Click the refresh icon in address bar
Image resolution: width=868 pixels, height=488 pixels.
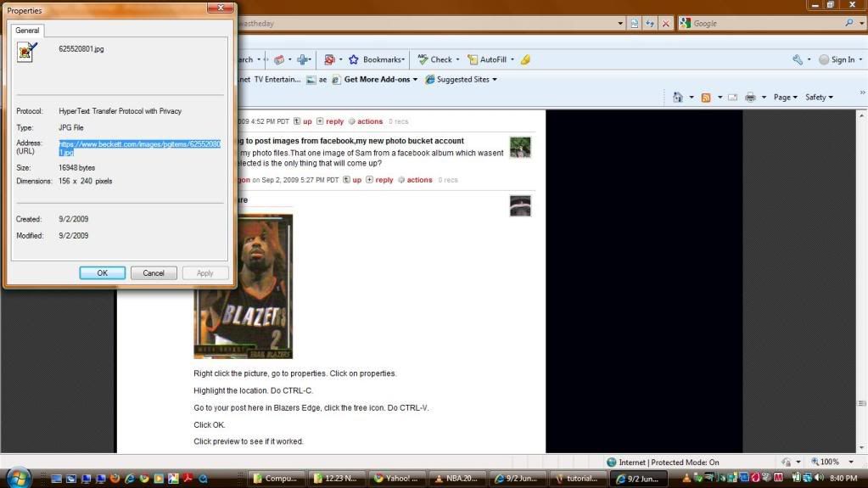tap(650, 23)
